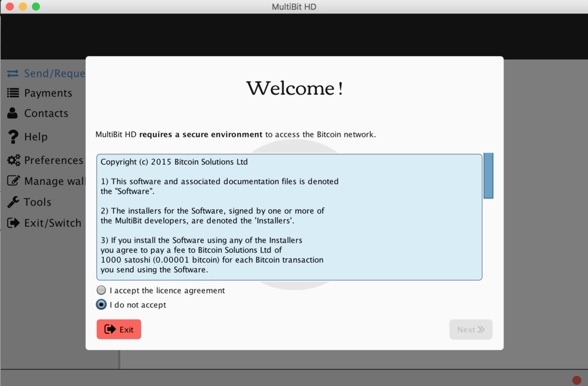This screenshot has height=386, width=588.
Task: Select "I accept the licence agreement"
Action: tap(101, 290)
